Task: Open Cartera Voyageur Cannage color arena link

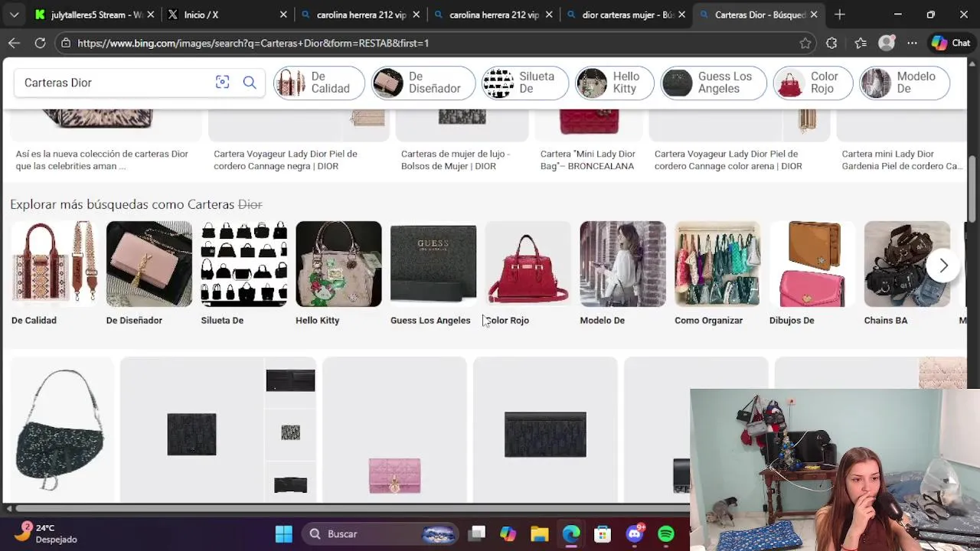Action: tap(728, 160)
